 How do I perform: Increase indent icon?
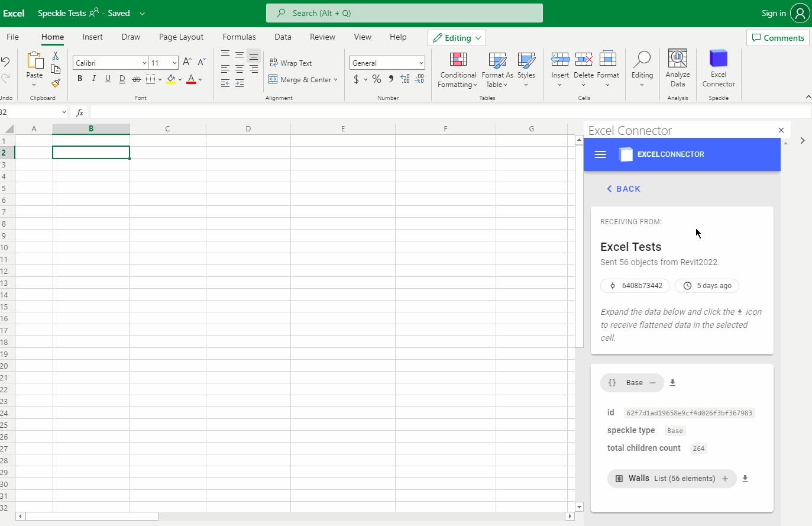click(x=240, y=83)
